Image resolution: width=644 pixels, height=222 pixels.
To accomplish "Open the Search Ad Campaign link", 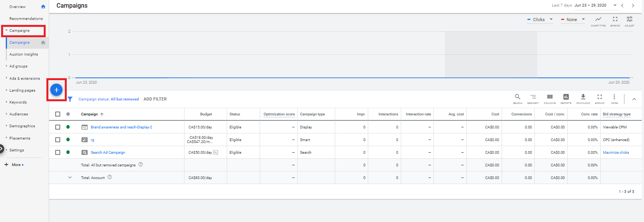I will (108, 153).
